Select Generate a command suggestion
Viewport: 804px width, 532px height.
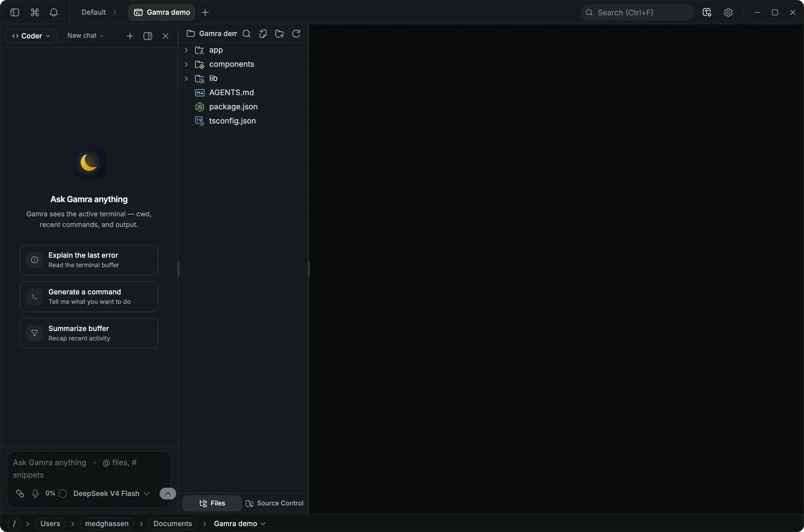click(x=89, y=297)
